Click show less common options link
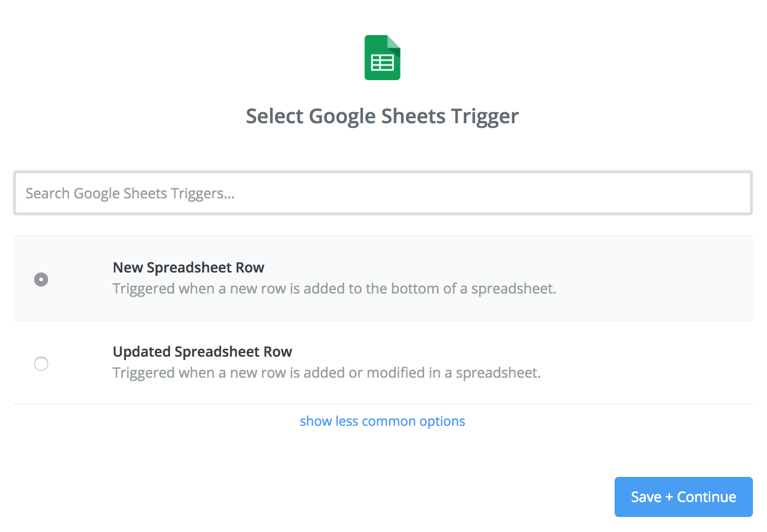The width and height of the screenshot is (767, 532). pos(382,421)
